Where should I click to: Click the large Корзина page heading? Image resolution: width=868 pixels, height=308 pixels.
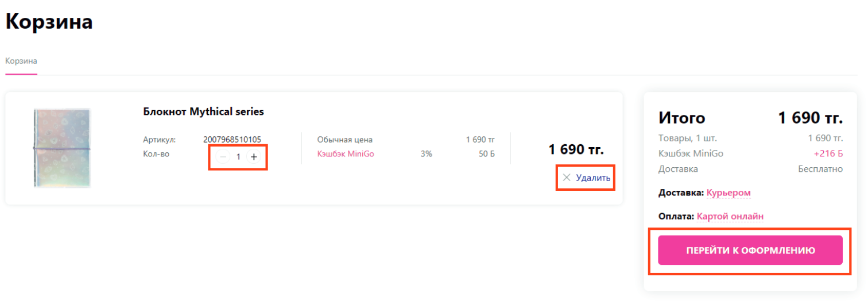pos(49,22)
